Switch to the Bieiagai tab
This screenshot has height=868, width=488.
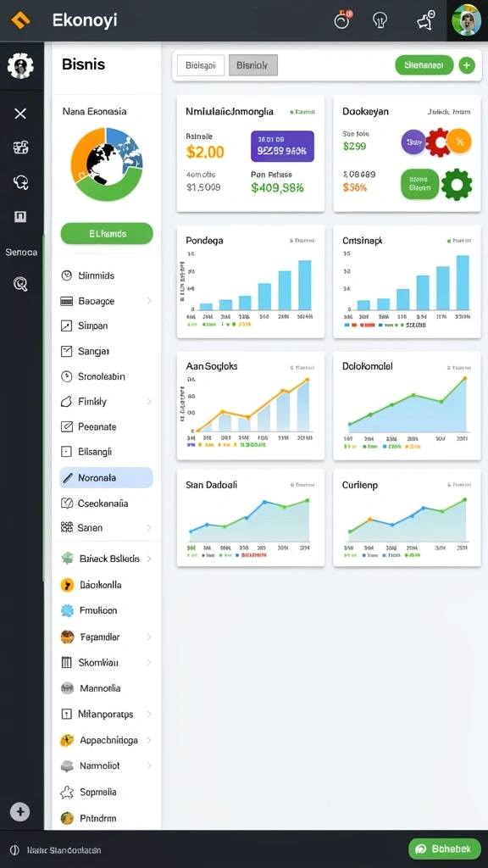tap(201, 65)
